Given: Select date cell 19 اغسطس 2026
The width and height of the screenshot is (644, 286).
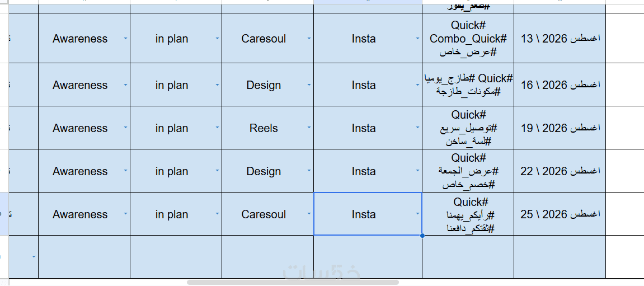Looking at the screenshot, I should (x=560, y=128).
